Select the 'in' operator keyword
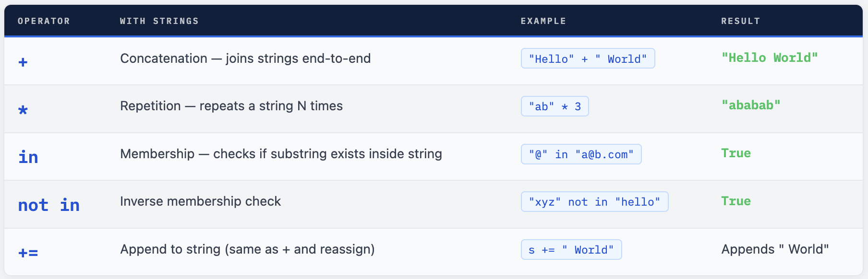Image resolution: width=868 pixels, height=279 pixels. pyautogui.click(x=28, y=157)
